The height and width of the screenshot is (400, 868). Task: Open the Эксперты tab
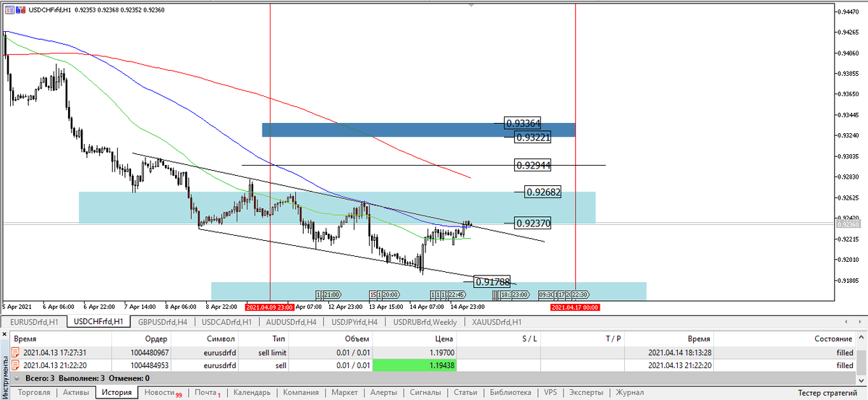click(x=586, y=393)
